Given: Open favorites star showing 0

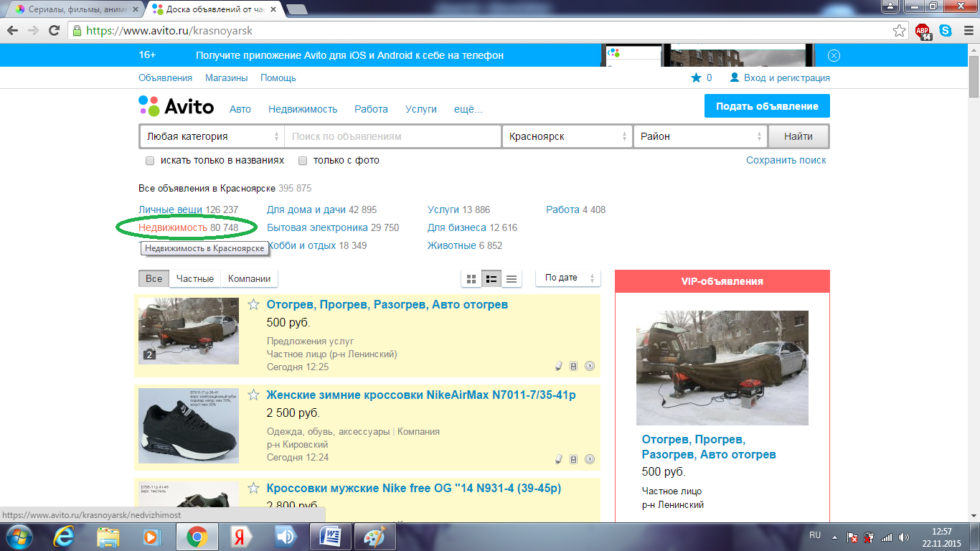Looking at the screenshot, I should [701, 77].
